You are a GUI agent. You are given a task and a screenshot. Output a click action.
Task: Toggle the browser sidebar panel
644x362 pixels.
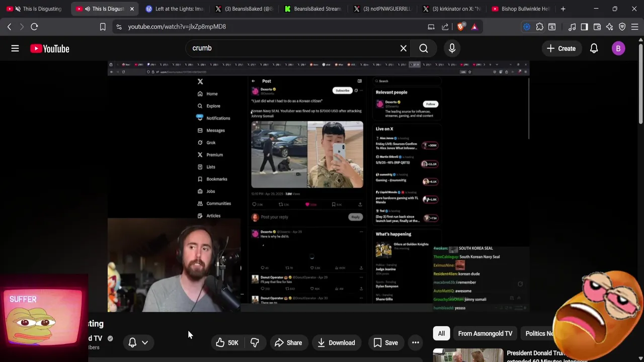click(x=584, y=27)
